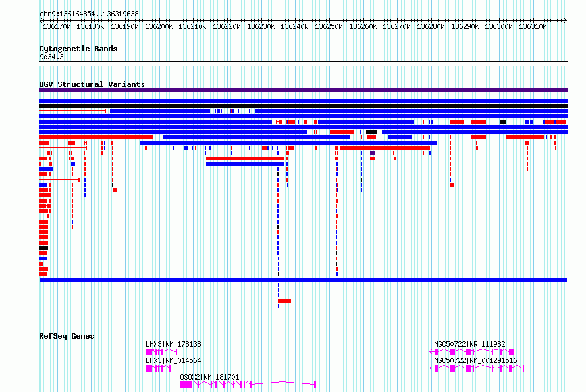Click the 136170k ruler tick label

pyautogui.click(x=57, y=26)
